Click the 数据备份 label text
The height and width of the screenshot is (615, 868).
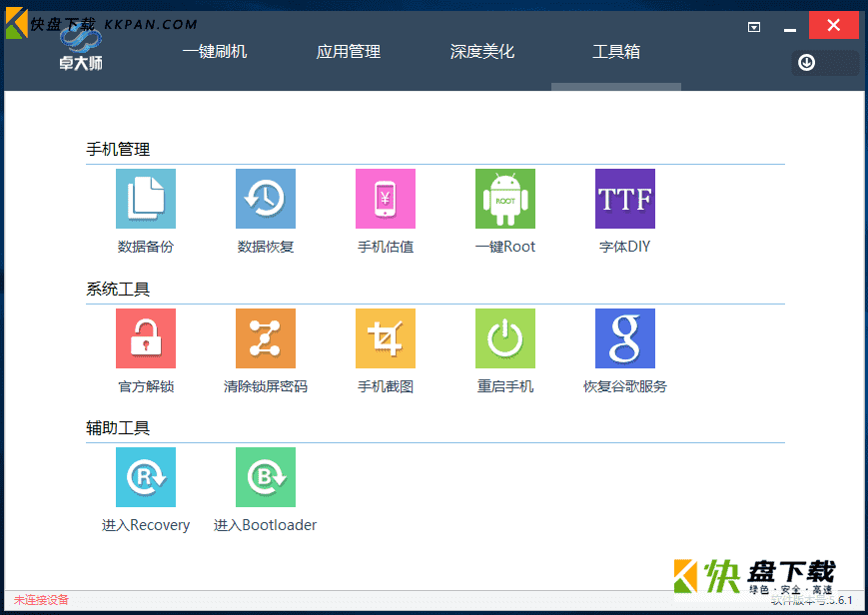pos(146,247)
